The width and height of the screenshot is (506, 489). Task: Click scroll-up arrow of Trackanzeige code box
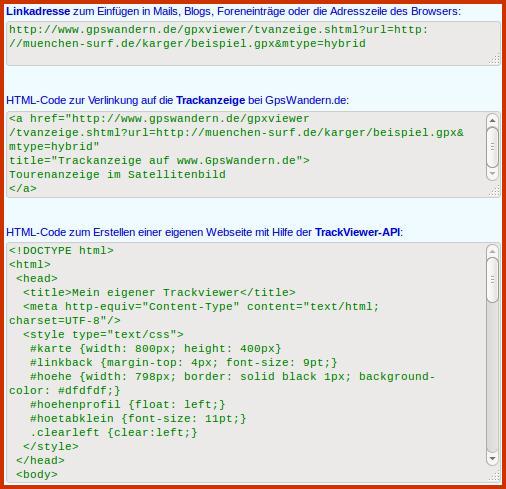[492, 120]
